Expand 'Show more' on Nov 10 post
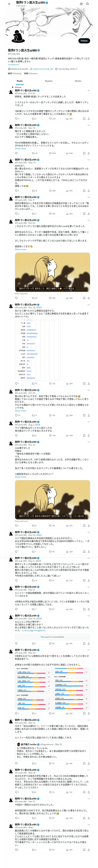This screenshot has width=98, height=868. [x=20, y=149]
